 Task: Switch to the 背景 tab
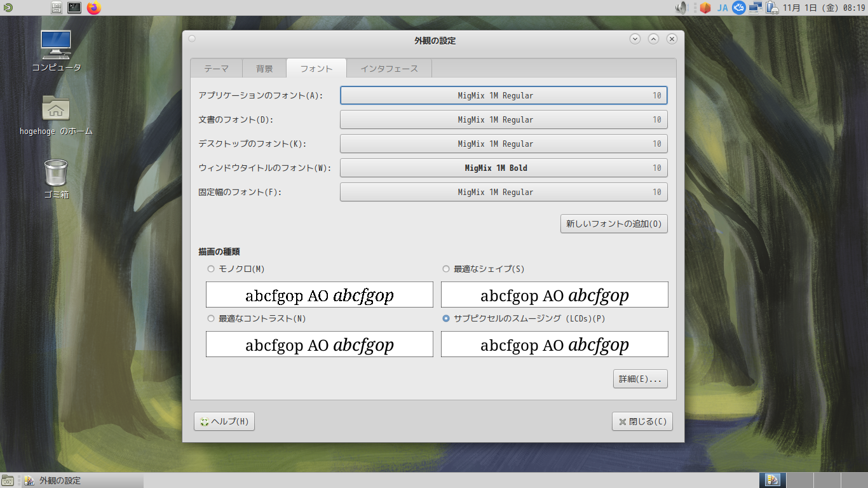(x=264, y=69)
